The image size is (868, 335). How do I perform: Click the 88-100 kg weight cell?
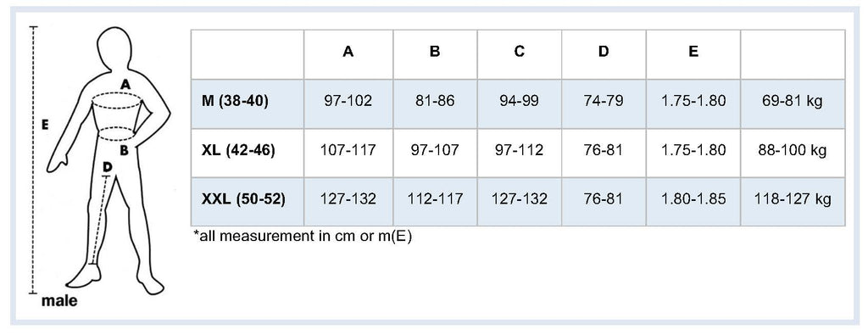pos(793,150)
